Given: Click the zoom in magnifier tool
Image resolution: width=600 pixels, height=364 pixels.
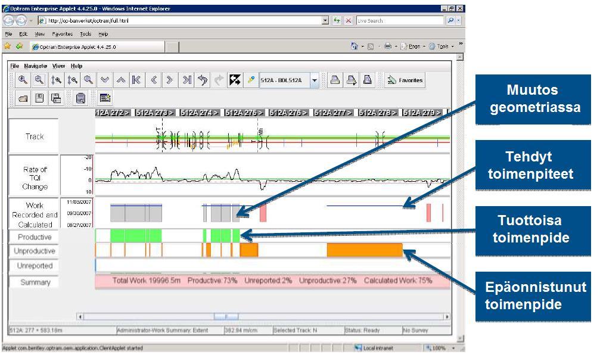Looking at the screenshot, I should click(23, 80).
